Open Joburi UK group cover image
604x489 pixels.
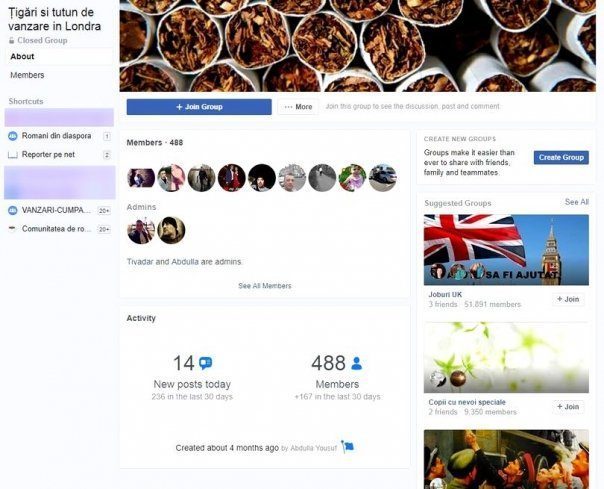click(x=506, y=250)
